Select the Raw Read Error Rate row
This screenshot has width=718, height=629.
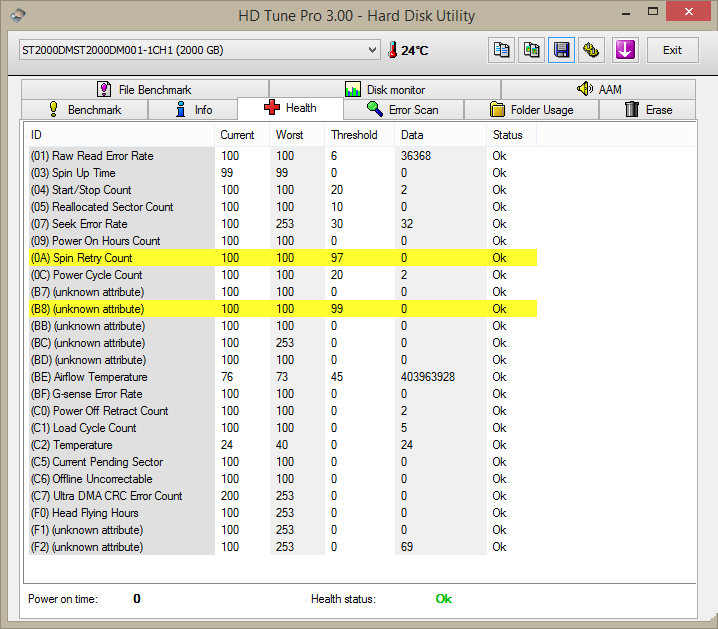283,156
